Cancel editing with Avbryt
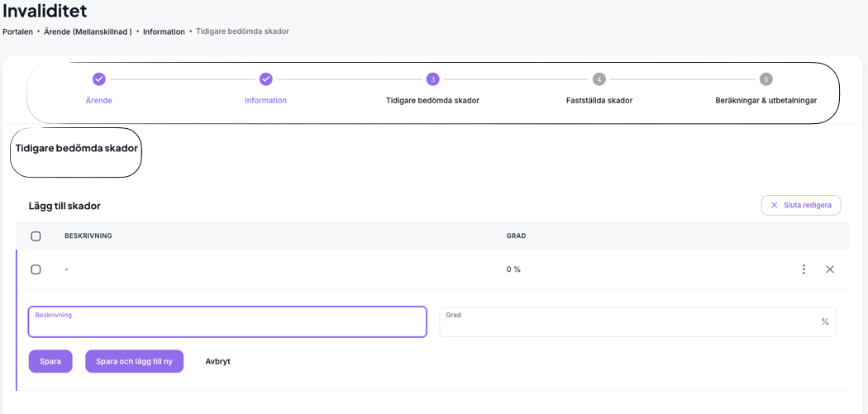The height and width of the screenshot is (414, 868). coord(217,361)
